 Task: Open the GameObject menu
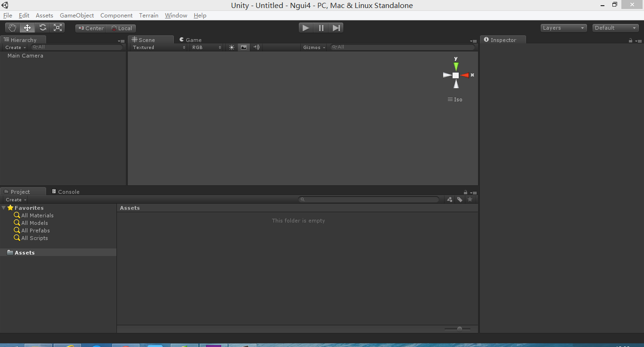(x=77, y=16)
